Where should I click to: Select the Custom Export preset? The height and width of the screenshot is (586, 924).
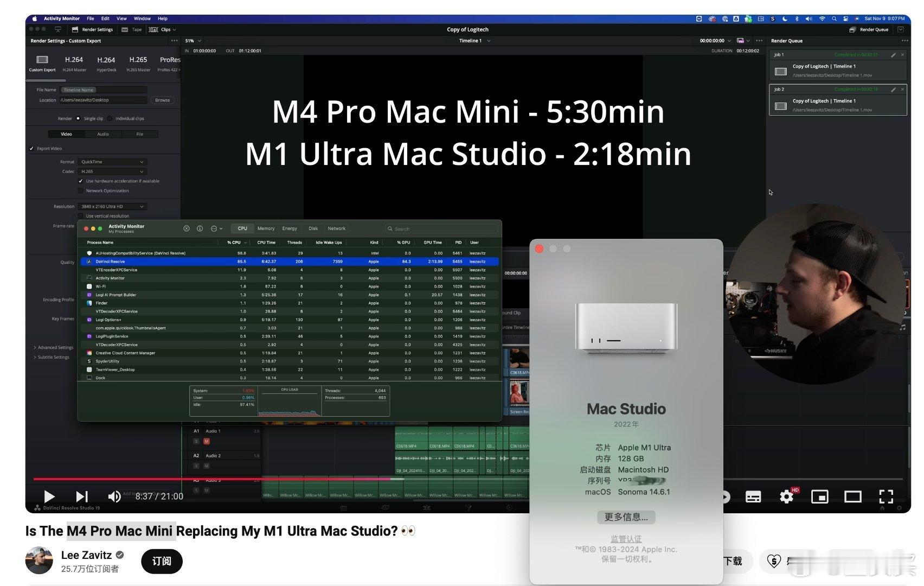[x=42, y=63]
